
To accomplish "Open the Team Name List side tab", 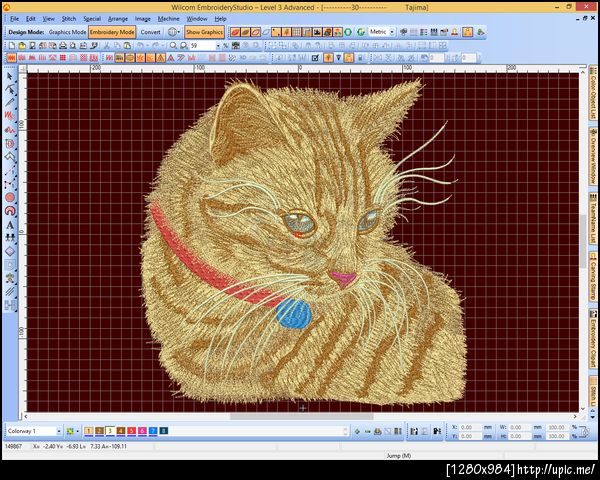I will click(x=593, y=219).
